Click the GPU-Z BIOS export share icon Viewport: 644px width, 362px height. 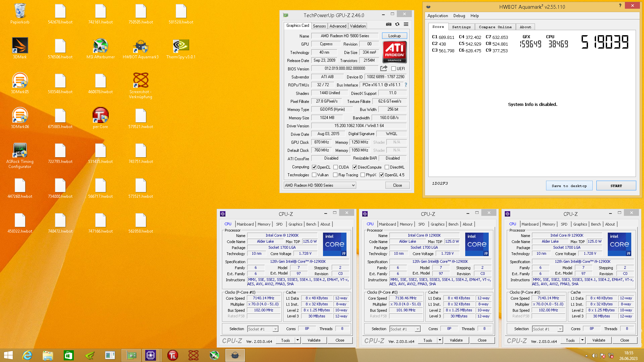(x=384, y=68)
